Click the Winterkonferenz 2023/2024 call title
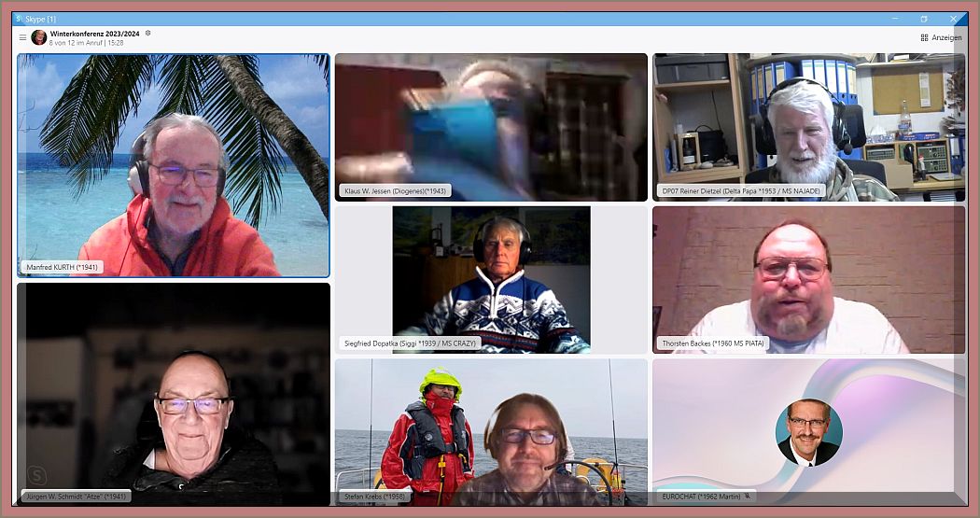 [94, 34]
